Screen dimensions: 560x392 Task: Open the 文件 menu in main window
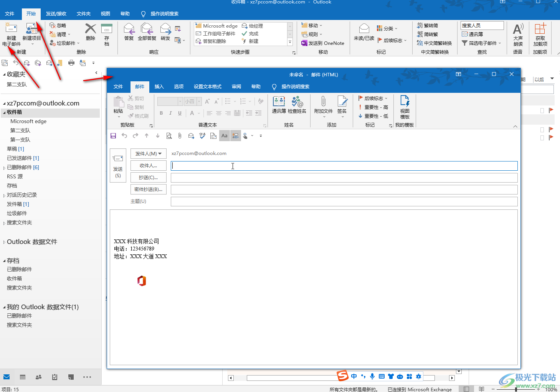coord(10,14)
